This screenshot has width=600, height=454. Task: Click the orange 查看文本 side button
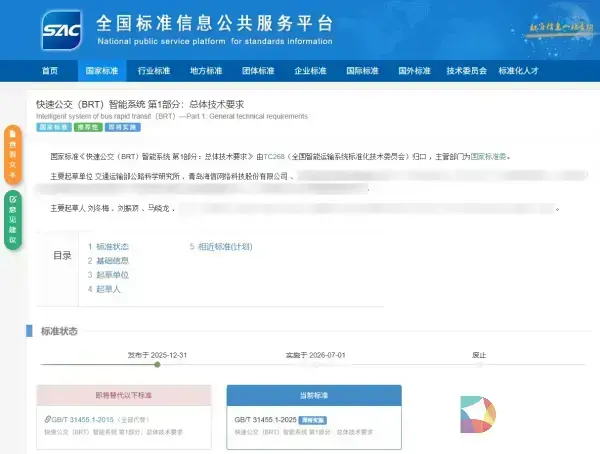(x=13, y=154)
